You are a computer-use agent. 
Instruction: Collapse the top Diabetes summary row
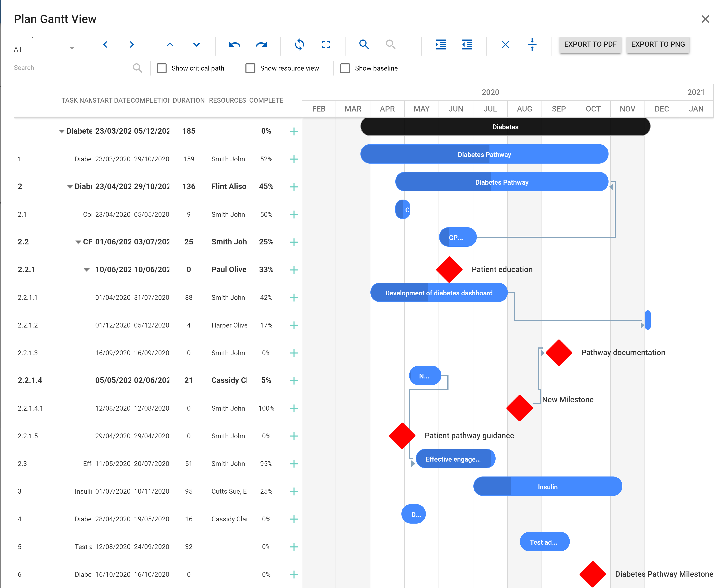point(61,131)
